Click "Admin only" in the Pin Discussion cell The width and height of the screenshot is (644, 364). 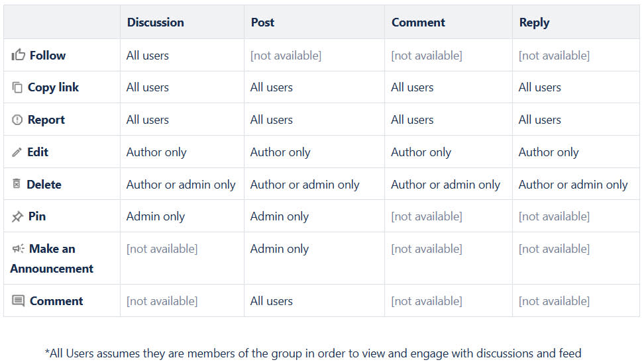(x=156, y=216)
